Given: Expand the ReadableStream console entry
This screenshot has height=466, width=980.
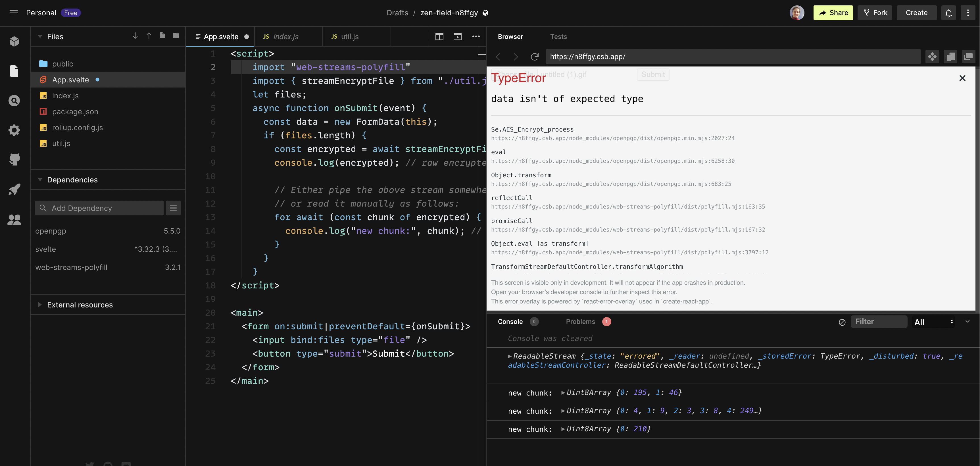Looking at the screenshot, I should pos(510,356).
